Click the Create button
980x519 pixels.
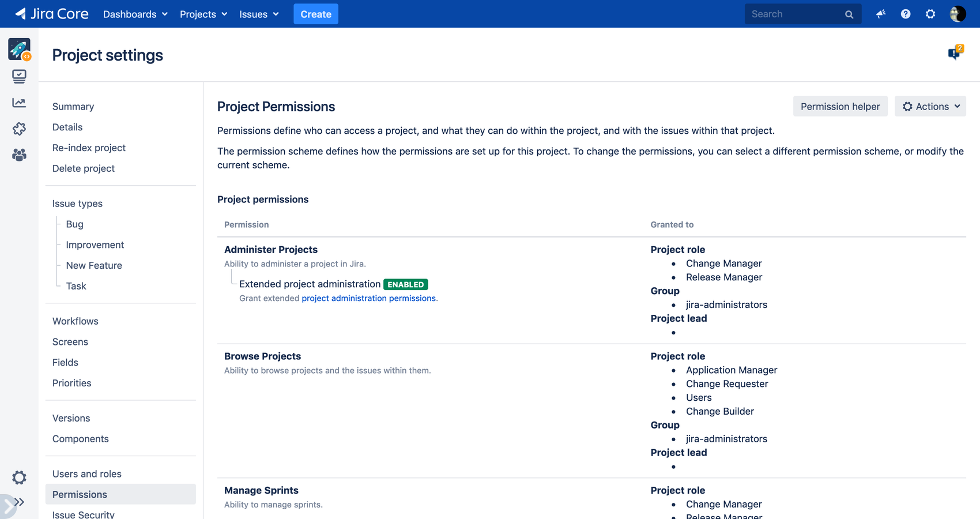click(316, 14)
